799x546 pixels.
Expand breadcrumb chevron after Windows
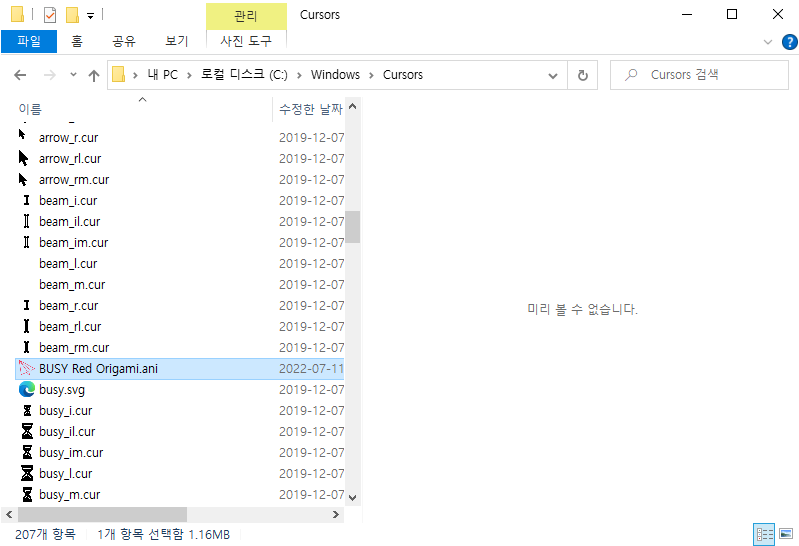(371, 75)
